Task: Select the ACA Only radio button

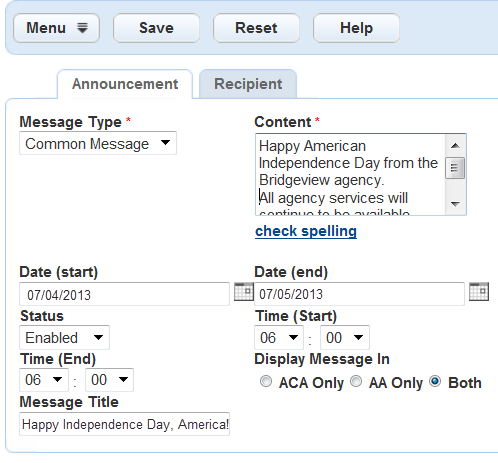Action: tap(266, 381)
